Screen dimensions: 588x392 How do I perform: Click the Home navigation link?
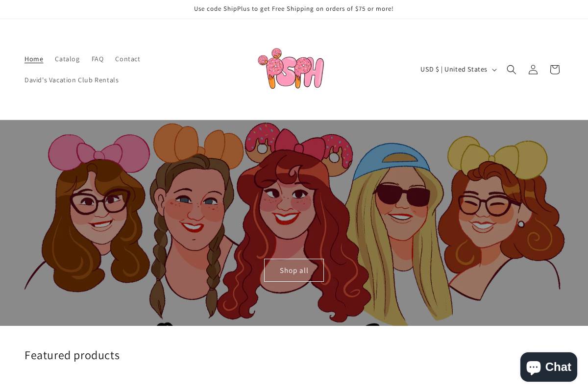(x=34, y=59)
